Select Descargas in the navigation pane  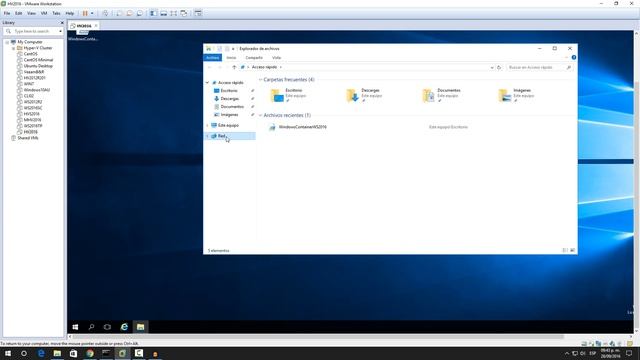point(229,99)
